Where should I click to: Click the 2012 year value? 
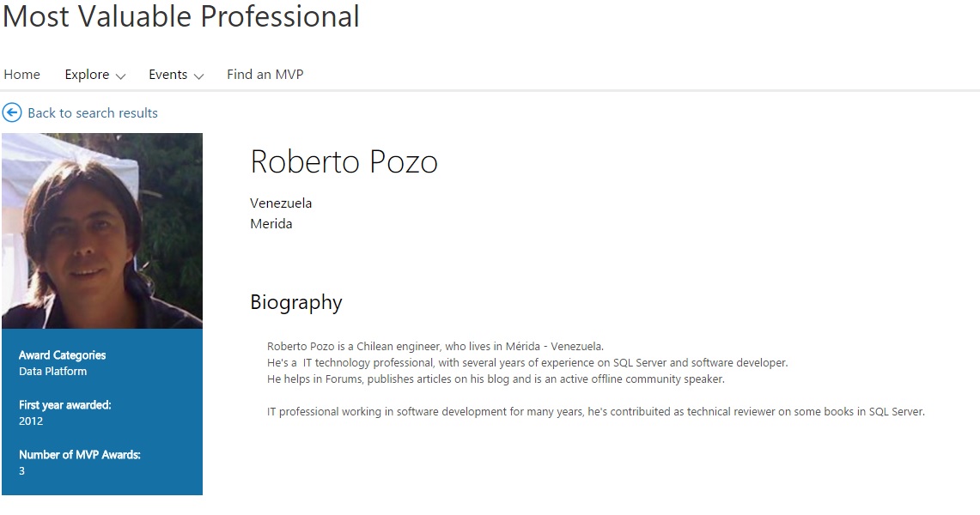[x=31, y=421]
